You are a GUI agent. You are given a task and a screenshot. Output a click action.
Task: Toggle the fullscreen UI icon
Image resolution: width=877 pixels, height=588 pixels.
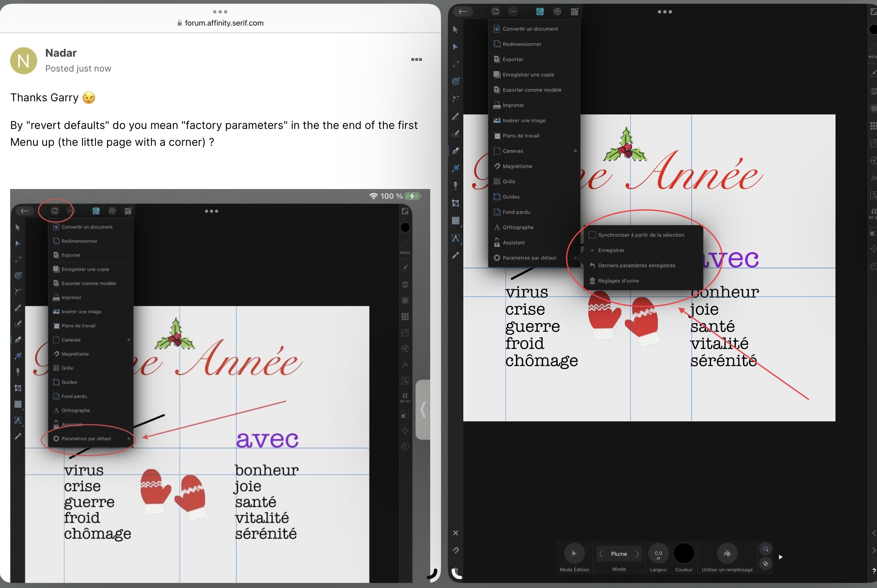[x=873, y=11]
